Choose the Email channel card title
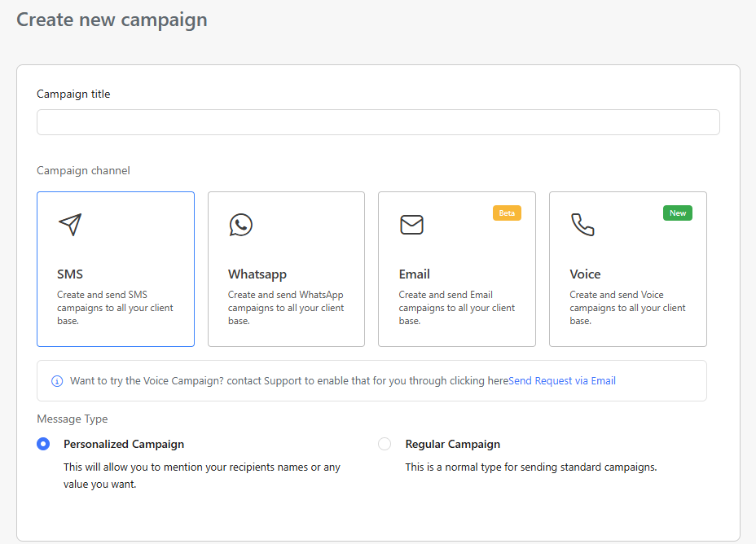The width and height of the screenshot is (756, 544). (415, 274)
